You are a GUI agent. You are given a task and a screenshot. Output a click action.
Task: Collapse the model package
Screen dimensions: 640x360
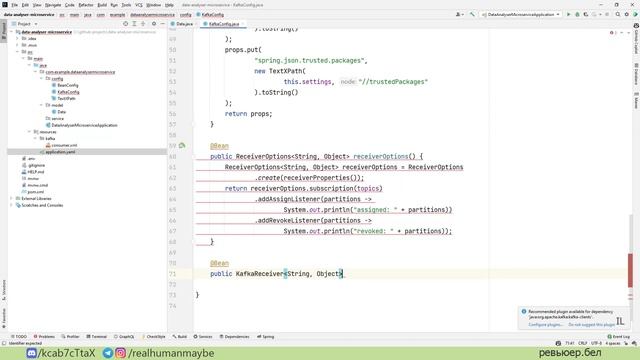tap(42, 105)
